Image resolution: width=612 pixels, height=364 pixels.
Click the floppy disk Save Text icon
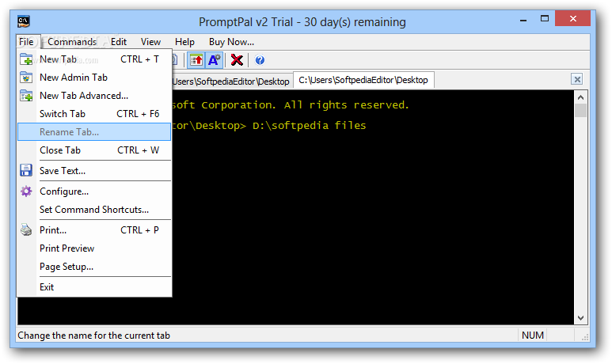click(26, 170)
